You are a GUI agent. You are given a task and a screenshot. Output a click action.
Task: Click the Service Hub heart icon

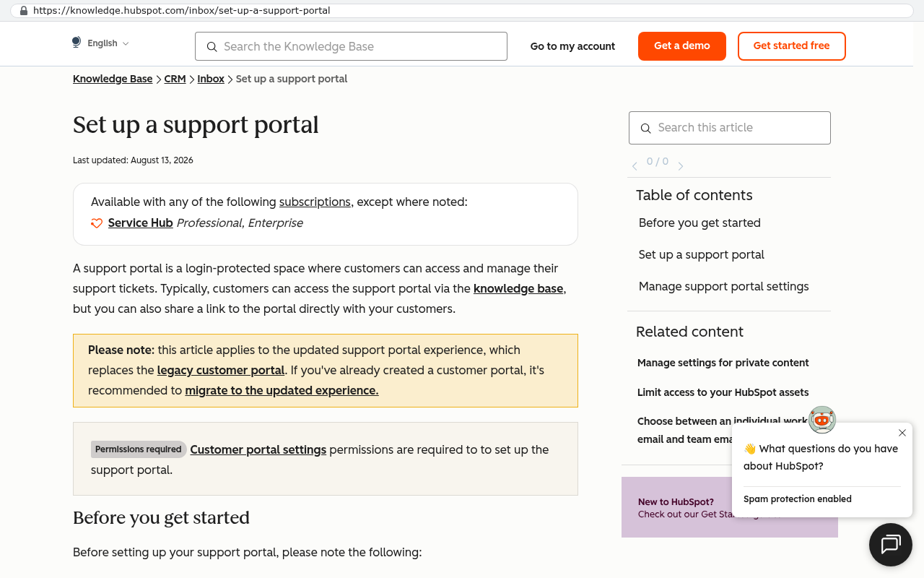97,223
